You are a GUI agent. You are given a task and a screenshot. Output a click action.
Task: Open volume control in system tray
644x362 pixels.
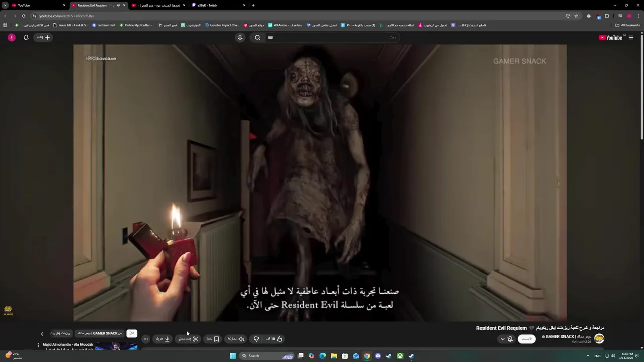coord(613,356)
